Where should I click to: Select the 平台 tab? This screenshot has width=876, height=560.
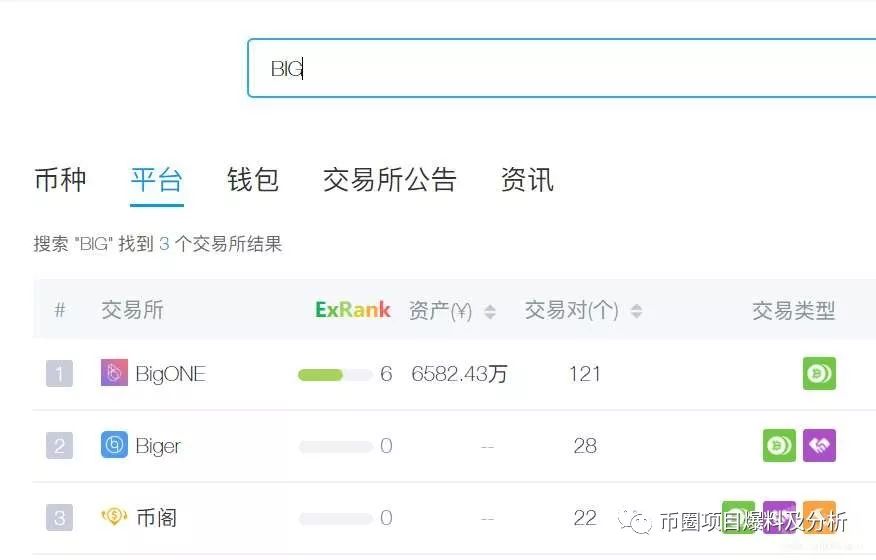[x=156, y=180]
